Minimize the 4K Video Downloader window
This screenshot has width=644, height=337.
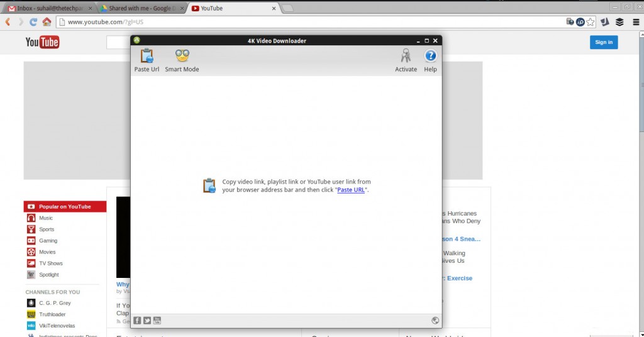pyautogui.click(x=418, y=41)
